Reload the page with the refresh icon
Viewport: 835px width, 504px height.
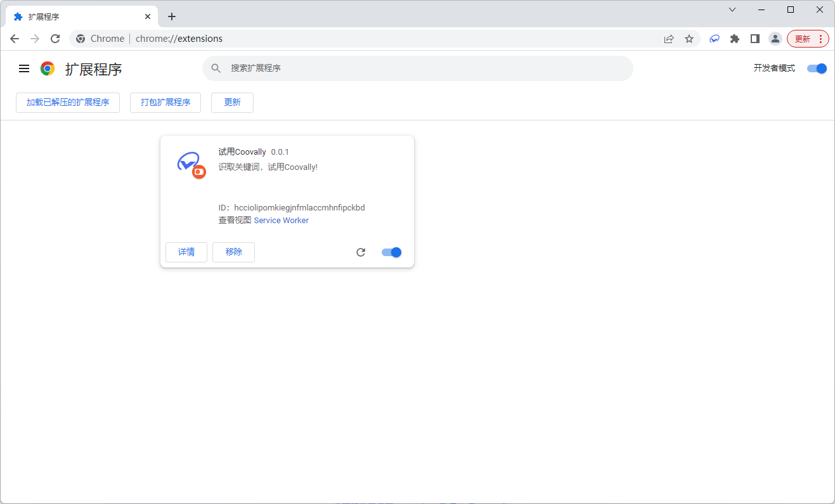click(x=55, y=39)
